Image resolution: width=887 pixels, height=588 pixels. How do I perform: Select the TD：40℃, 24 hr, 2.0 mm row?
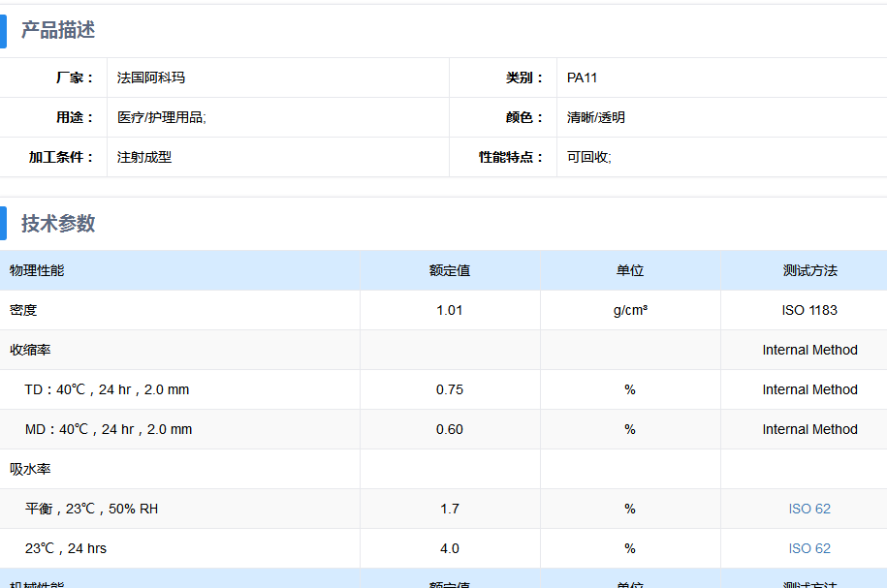pos(107,389)
